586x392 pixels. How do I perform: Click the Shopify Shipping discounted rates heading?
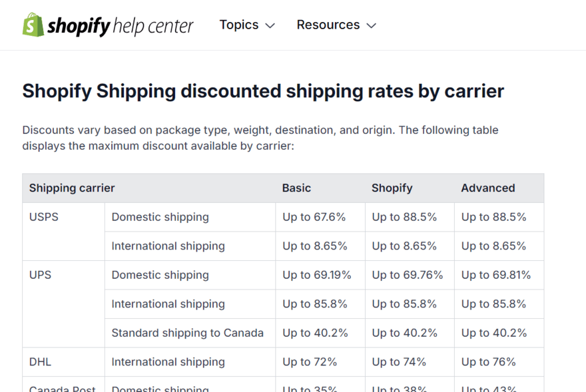coord(264,91)
